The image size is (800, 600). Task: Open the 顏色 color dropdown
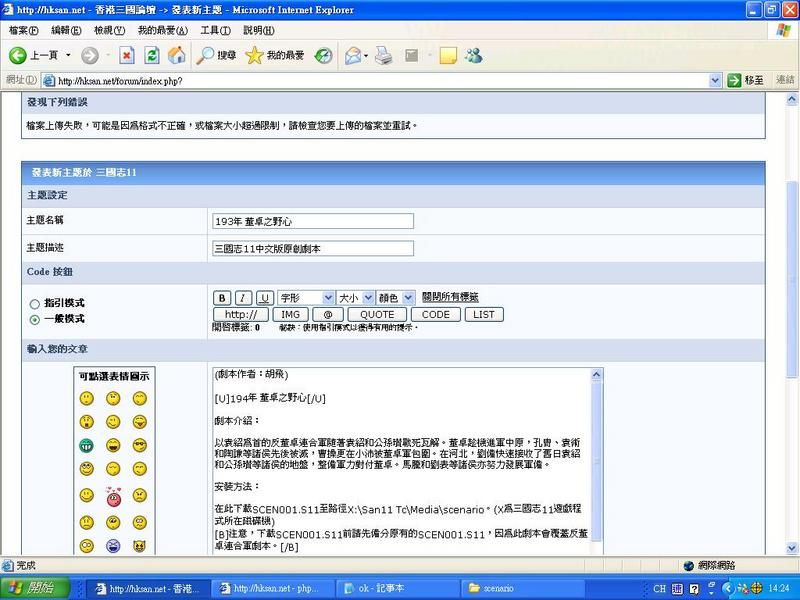pyautogui.click(x=395, y=298)
